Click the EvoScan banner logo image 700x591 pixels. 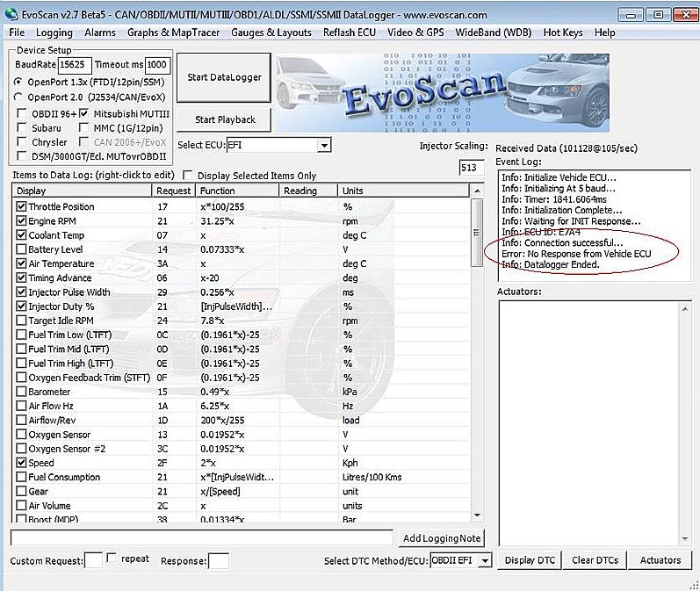click(x=442, y=93)
